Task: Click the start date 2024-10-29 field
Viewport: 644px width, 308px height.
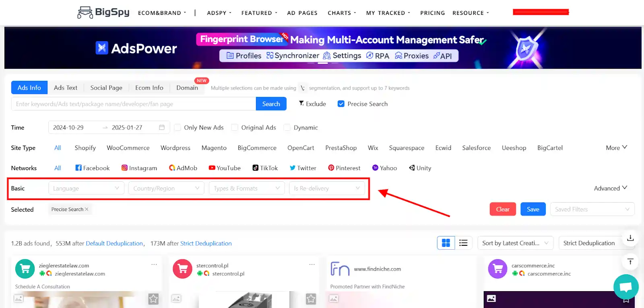Action: [x=68, y=127]
